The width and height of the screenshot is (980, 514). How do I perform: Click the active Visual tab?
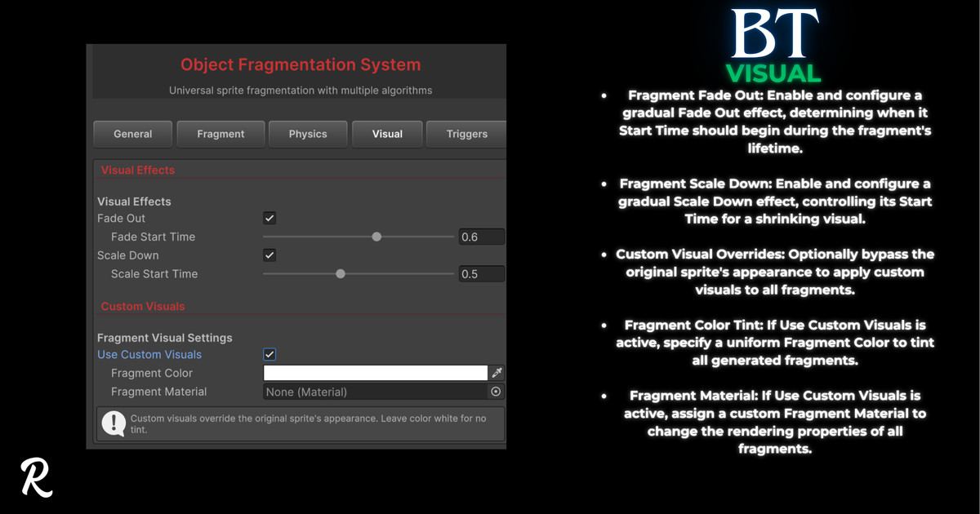(387, 134)
